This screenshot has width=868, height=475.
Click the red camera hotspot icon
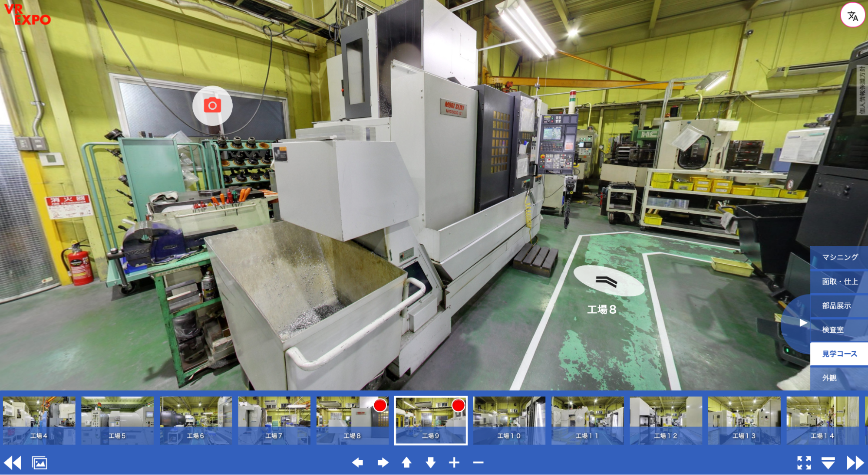pyautogui.click(x=212, y=105)
